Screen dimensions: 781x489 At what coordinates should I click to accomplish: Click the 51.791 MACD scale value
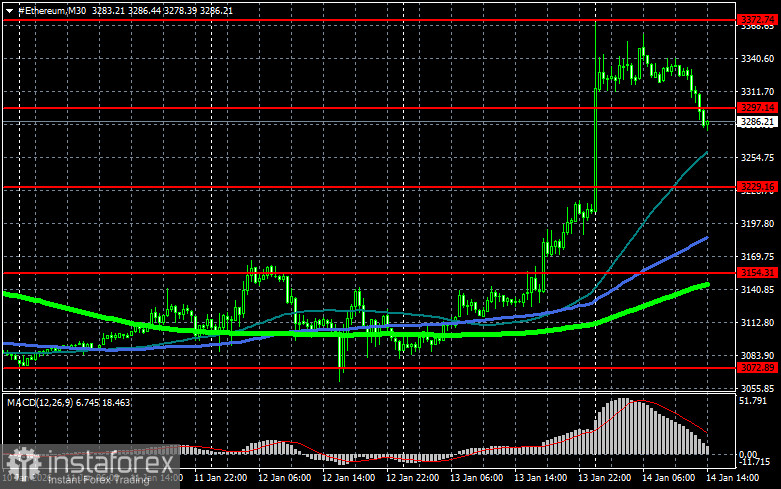click(753, 401)
